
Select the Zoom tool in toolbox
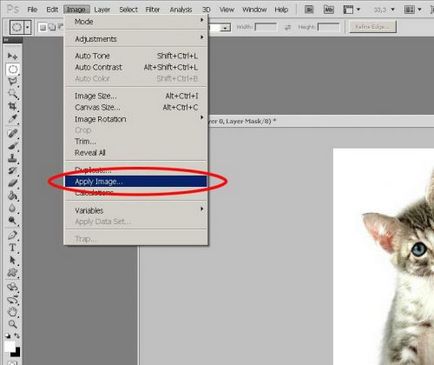pos(13,324)
